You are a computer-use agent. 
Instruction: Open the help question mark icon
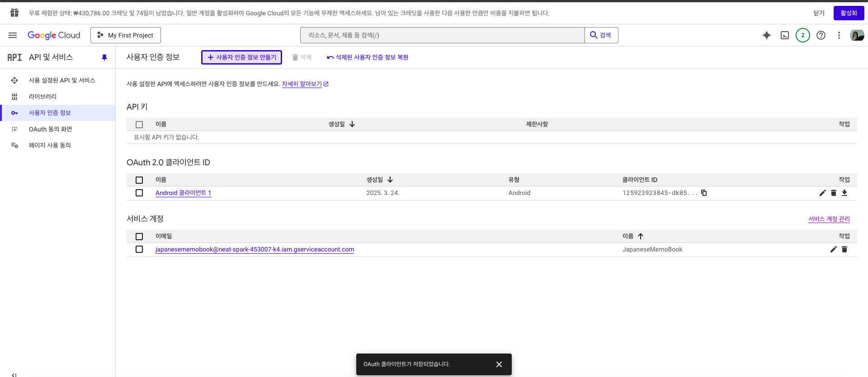821,35
